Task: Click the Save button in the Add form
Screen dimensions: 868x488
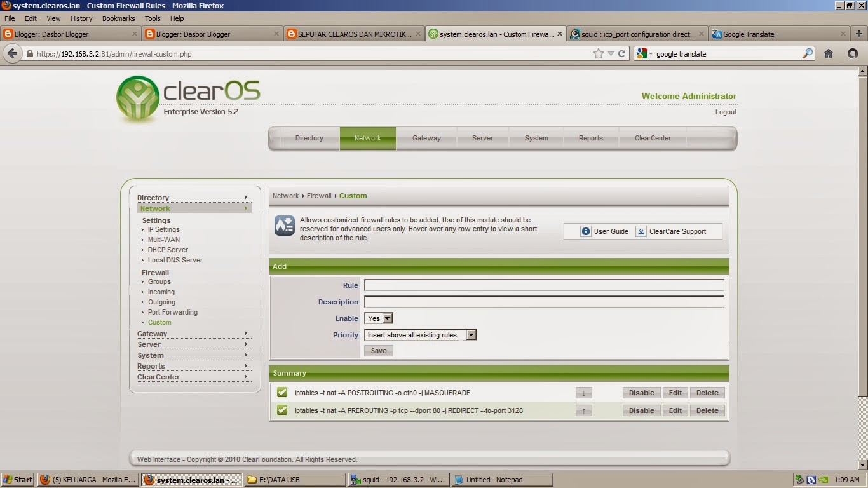Action: (378, 350)
